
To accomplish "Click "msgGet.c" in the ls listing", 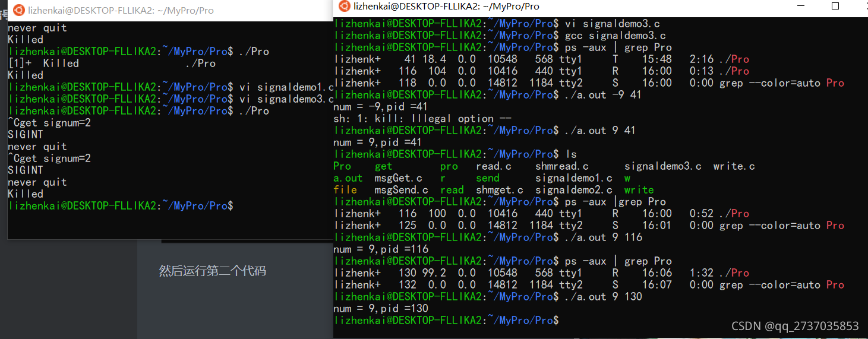I will (x=399, y=178).
